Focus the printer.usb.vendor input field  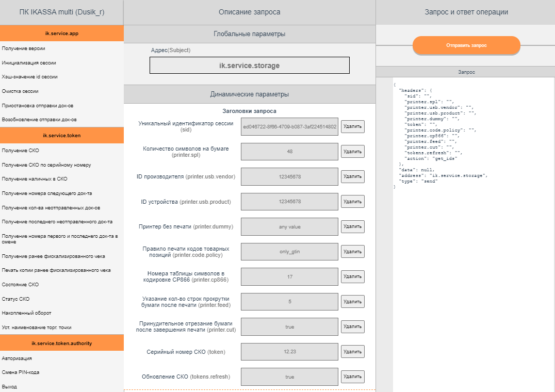[x=289, y=176]
